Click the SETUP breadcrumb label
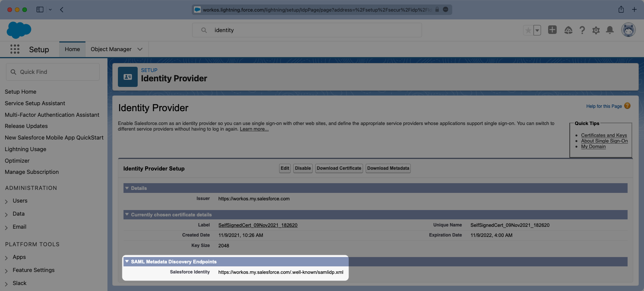644x291 pixels. [x=149, y=70]
